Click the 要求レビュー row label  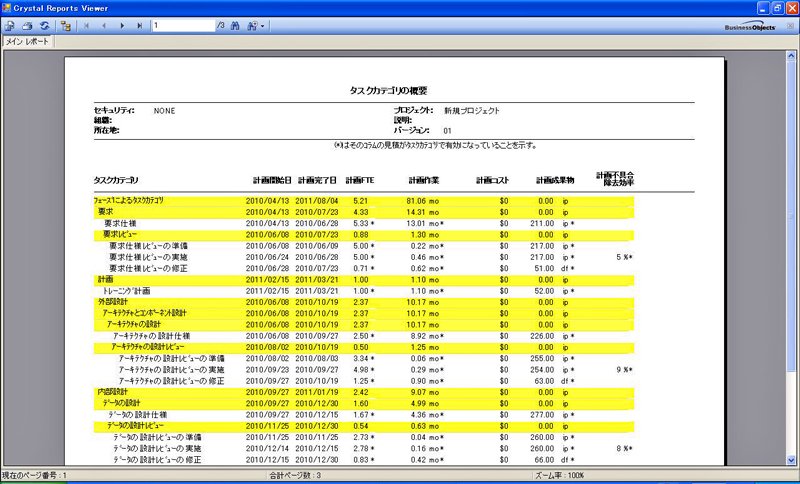coord(120,235)
